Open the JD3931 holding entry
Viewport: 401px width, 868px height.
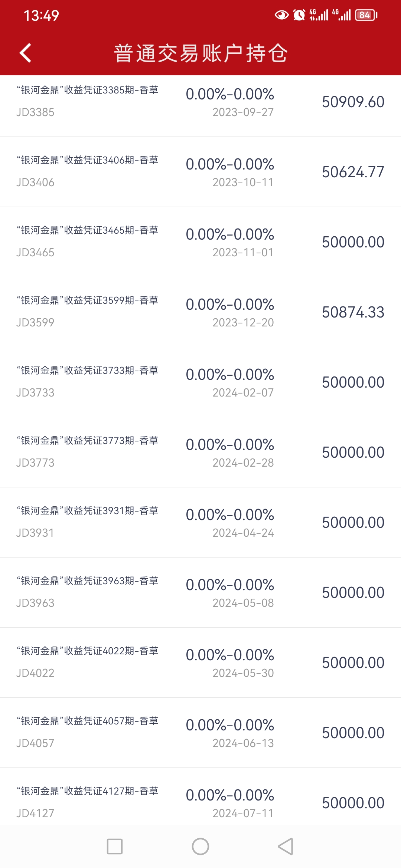[x=88, y=522]
